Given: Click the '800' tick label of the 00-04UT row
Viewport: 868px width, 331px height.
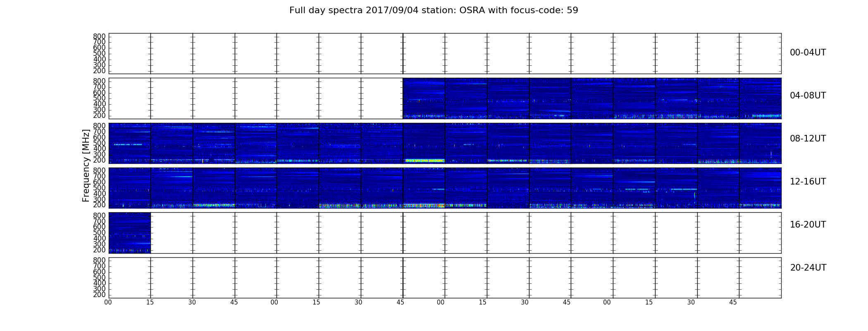Looking at the screenshot, I should pos(100,36).
